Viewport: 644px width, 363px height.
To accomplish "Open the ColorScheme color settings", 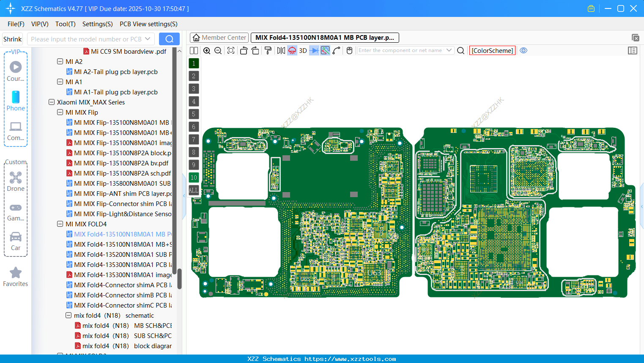I will point(492,50).
